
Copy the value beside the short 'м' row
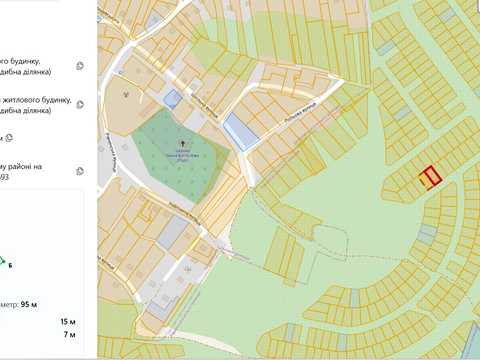(x=10, y=138)
